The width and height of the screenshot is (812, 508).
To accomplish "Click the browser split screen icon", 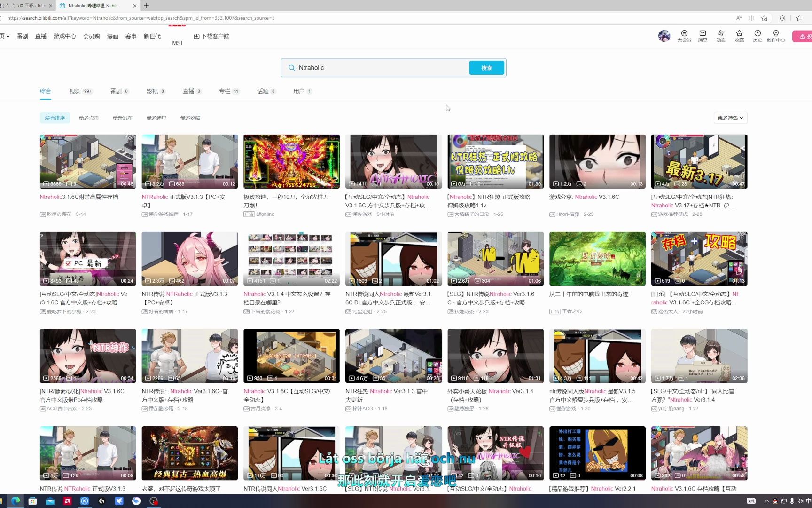I will click(x=751, y=18).
